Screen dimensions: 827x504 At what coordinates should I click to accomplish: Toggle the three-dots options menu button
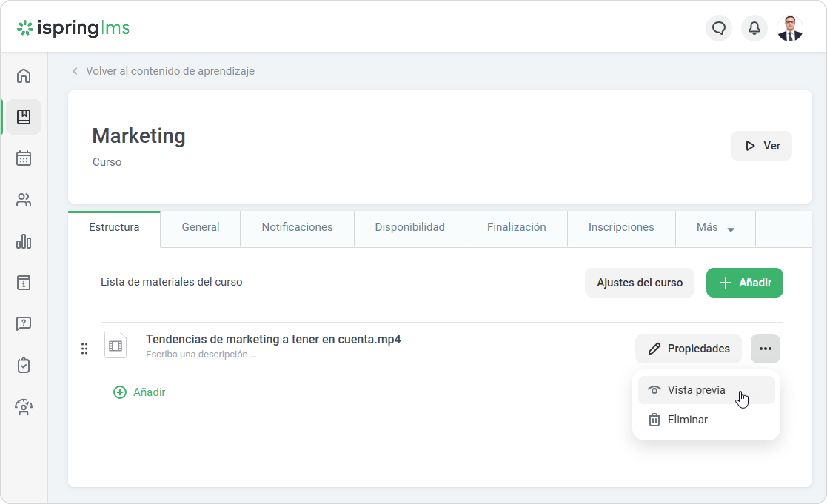click(x=765, y=349)
